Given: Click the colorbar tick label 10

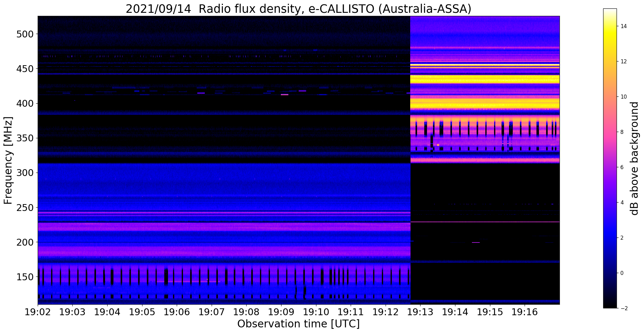Looking at the screenshot, I should point(624,97).
